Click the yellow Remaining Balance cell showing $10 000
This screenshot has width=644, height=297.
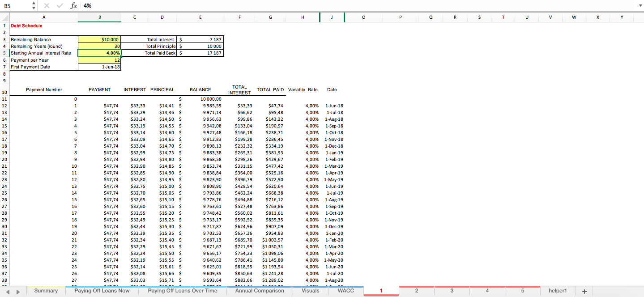(x=99, y=39)
